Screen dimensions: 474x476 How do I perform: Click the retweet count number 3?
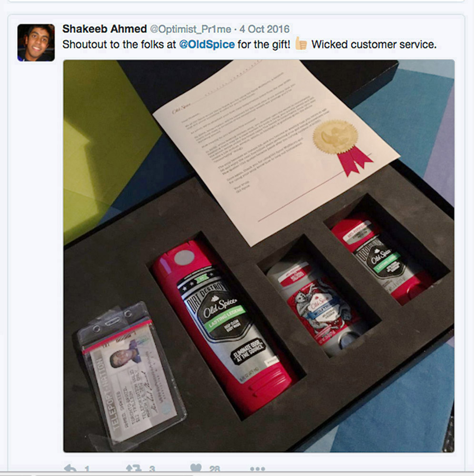(x=152, y=470)
